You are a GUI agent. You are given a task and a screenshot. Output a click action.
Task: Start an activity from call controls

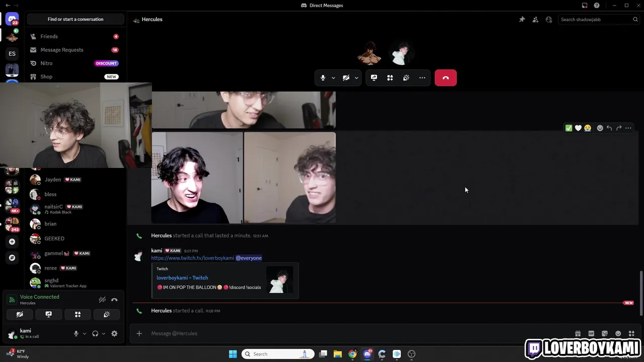coord(390,78)
